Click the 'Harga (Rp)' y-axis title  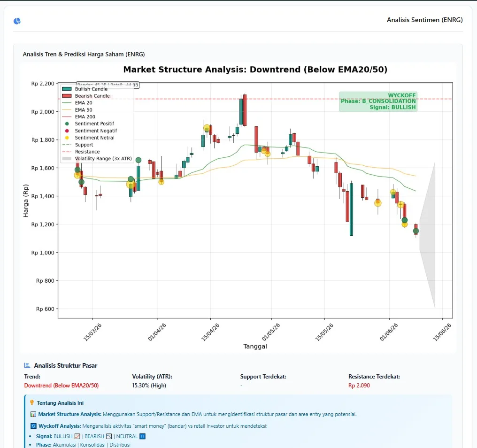(26, 201)
